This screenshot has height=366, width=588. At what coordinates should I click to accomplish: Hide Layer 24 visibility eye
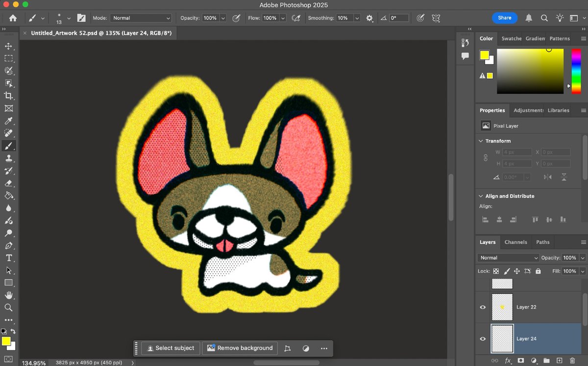pos(483,339)
